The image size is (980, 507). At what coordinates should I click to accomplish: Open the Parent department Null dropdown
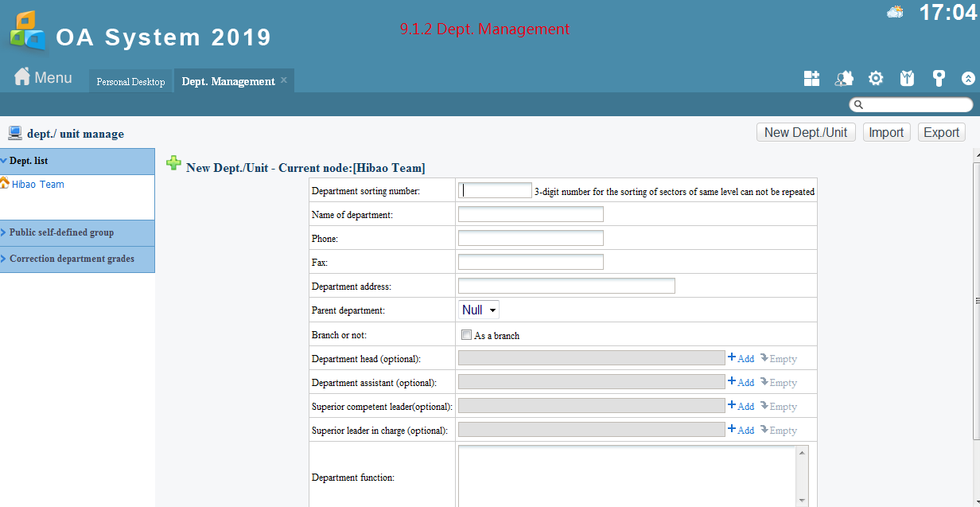tap(479, 310)
